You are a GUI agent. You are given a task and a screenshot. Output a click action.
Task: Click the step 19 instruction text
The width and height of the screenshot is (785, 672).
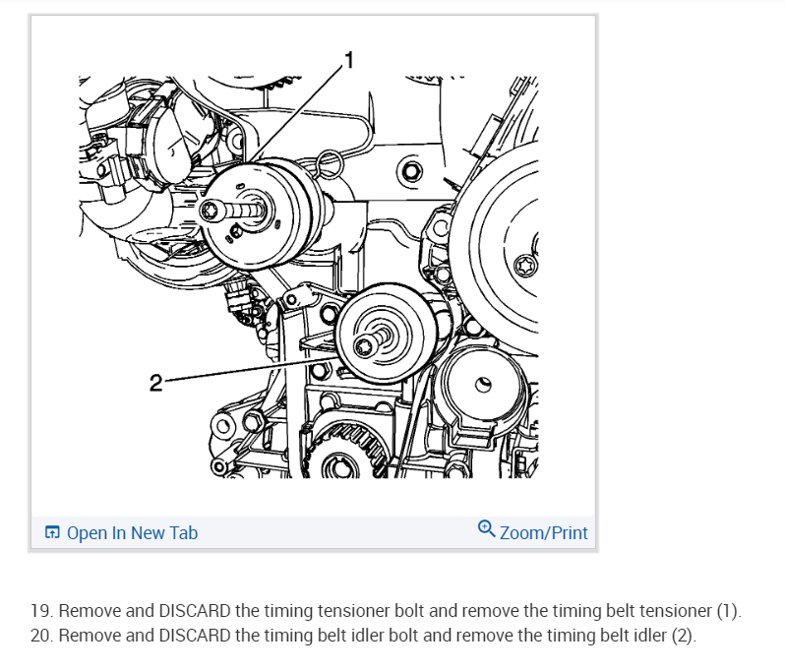[386, 611]
